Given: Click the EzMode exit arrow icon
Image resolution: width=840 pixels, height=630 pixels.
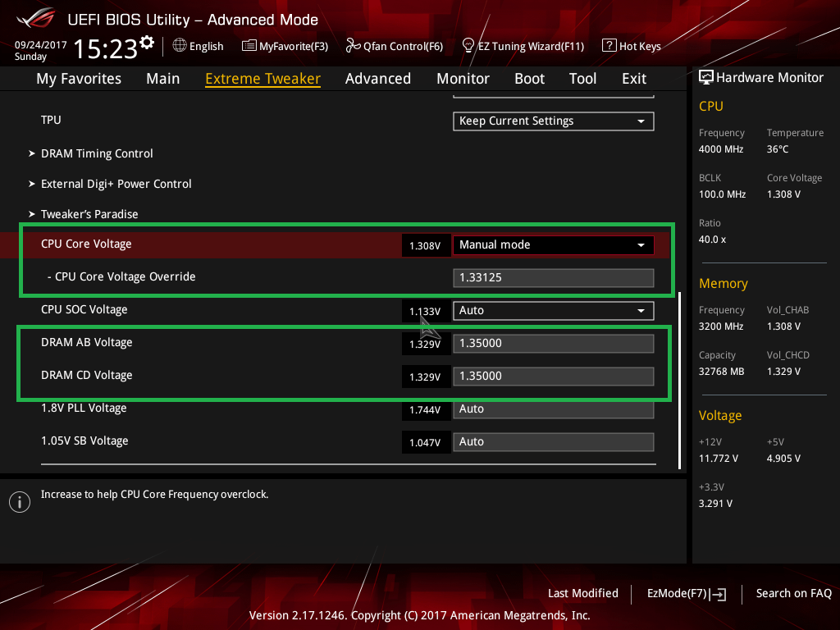Looking at the screenshot, I should (x=718, y=594).
